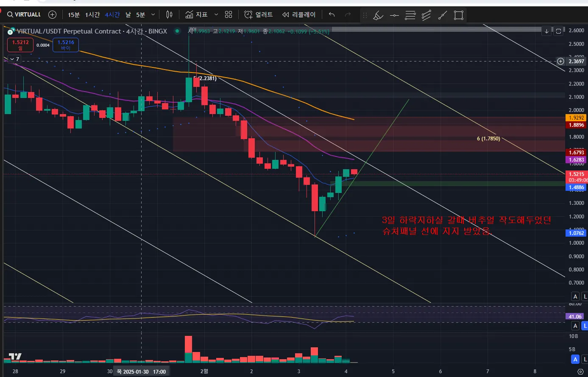Select the parallel channel drawing tool

[426, 16]
